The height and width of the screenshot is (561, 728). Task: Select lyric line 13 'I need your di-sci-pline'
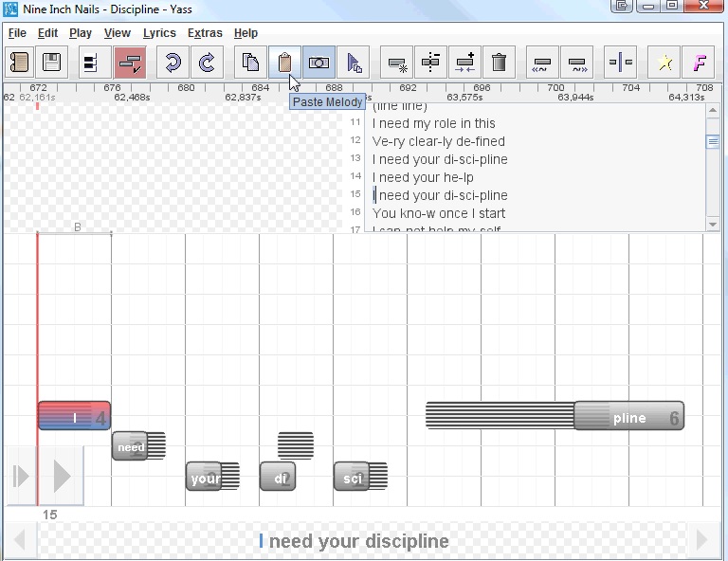click(440, 159)
